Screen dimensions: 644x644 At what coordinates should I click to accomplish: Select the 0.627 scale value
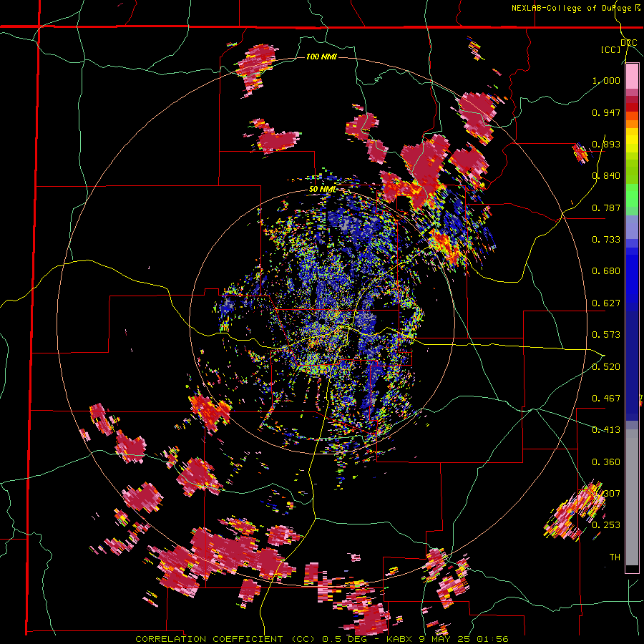coord(606,303)
